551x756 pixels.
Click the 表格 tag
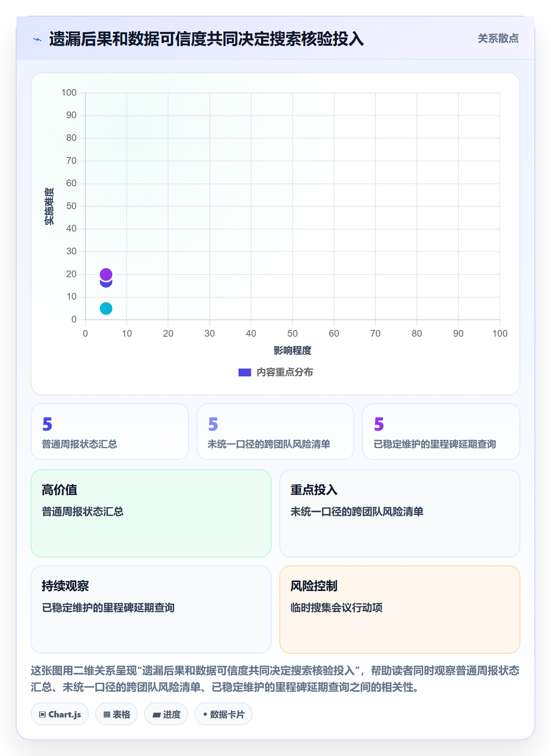click(116, 714)
